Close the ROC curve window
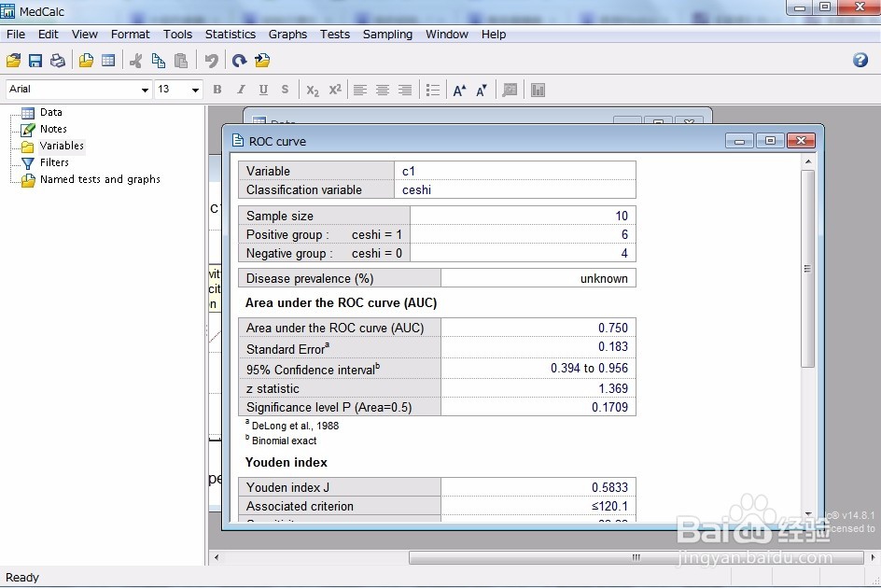 (802, 141)
